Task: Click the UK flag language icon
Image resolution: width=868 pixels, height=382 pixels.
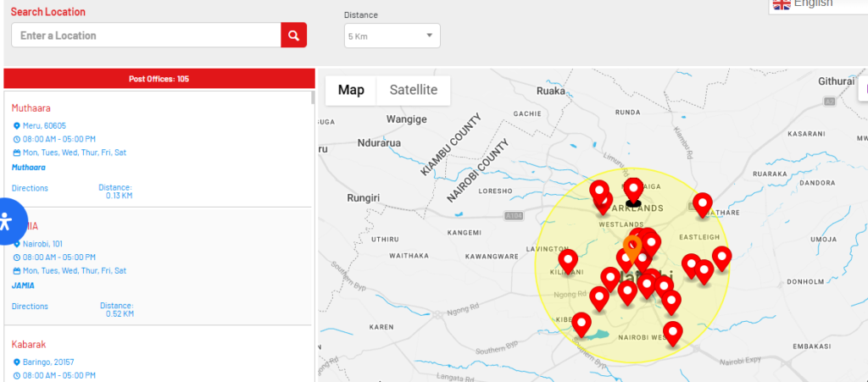Action: pyautogui.click(x=780, y=3)
